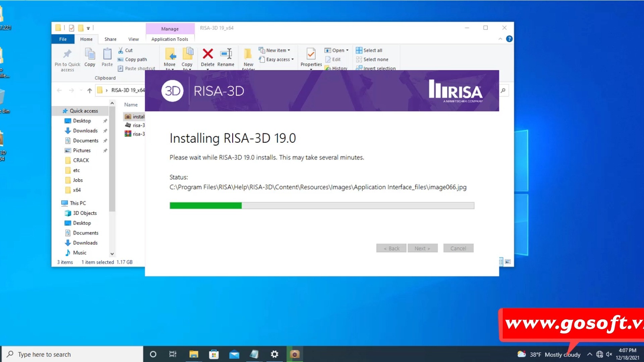Click the Back navigation arrow in Explorer
644x362 pixels.
pos(59,90)
